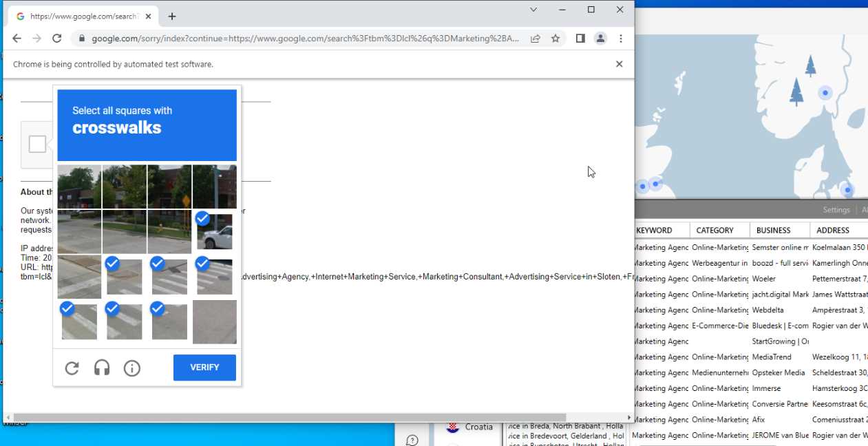
Task: Focus the Chrome address bar URL
Action: pos(305,39)
